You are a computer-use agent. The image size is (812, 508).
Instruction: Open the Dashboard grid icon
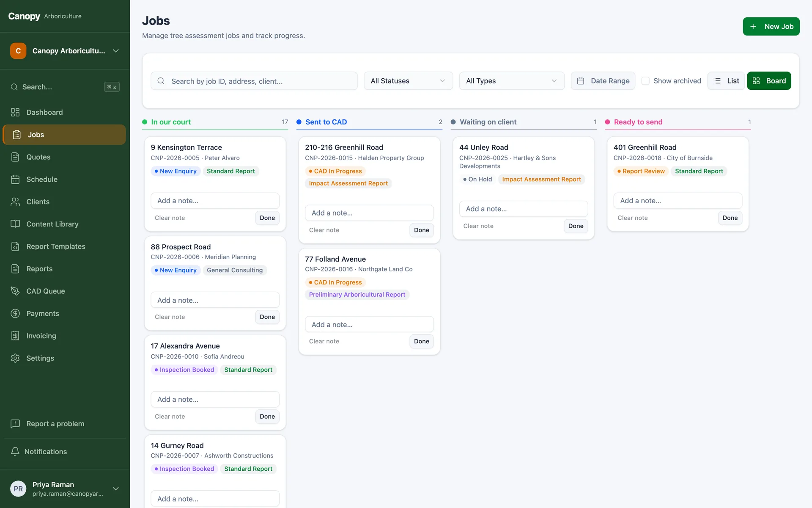15,112
